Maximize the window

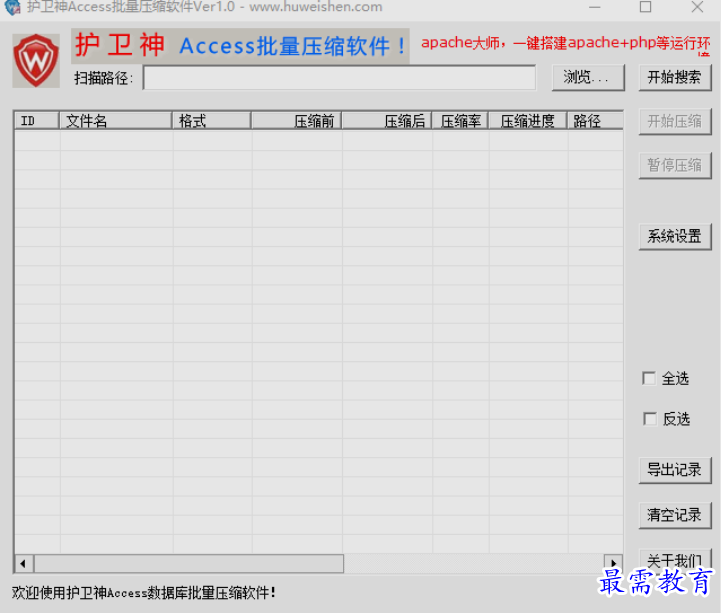(646, 7)
